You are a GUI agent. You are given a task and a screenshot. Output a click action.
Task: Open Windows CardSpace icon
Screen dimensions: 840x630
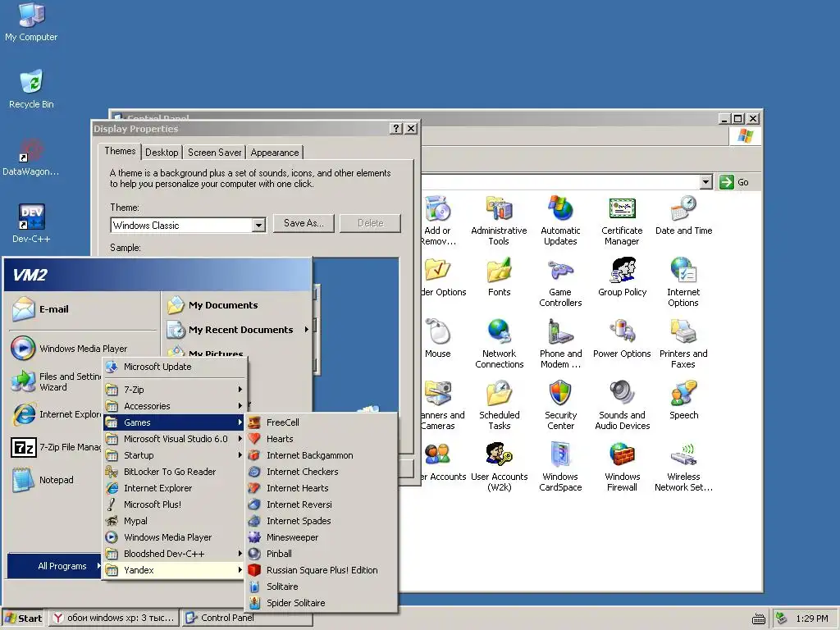pyautogui.click(x=560, y=467)
